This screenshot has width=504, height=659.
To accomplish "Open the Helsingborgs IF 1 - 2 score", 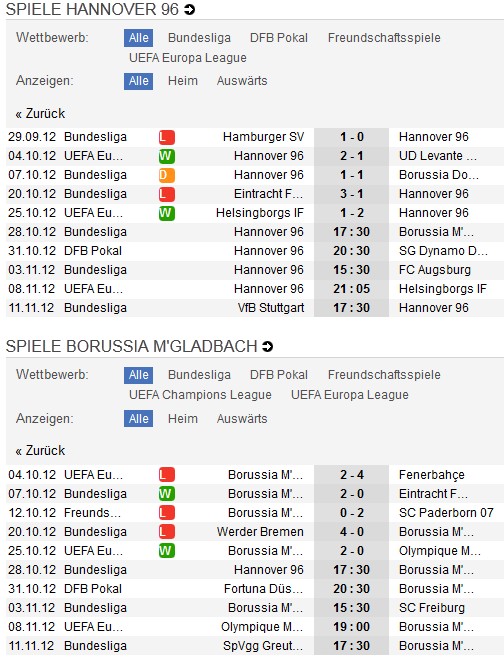I will pos(352,213).
